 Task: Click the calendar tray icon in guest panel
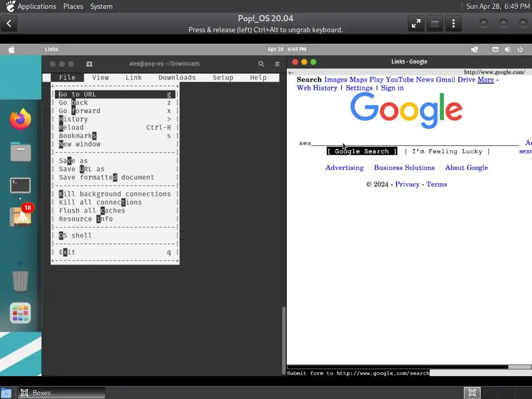(495, 49)
